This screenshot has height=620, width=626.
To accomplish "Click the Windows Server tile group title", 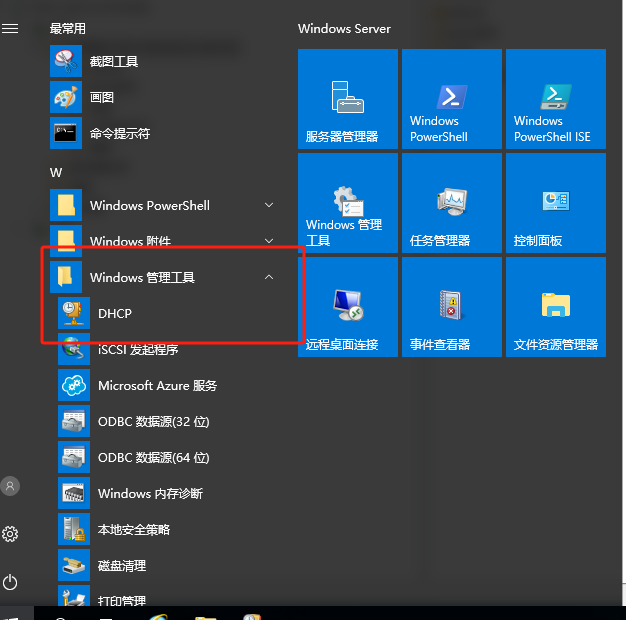I will pos(344,29).
